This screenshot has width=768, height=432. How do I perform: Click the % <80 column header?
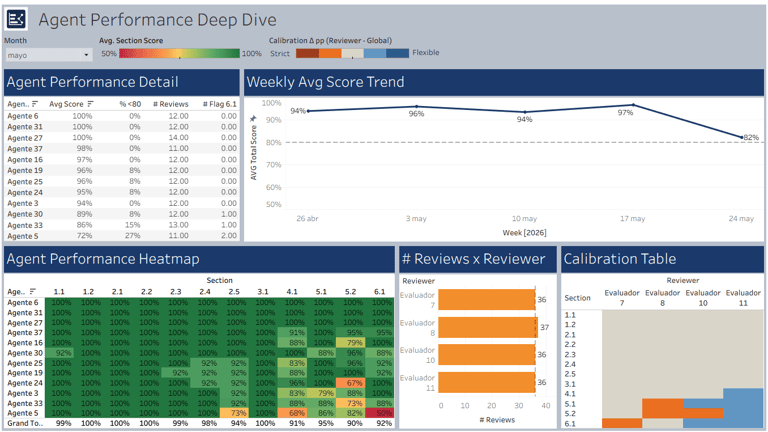tap(130, 104)
